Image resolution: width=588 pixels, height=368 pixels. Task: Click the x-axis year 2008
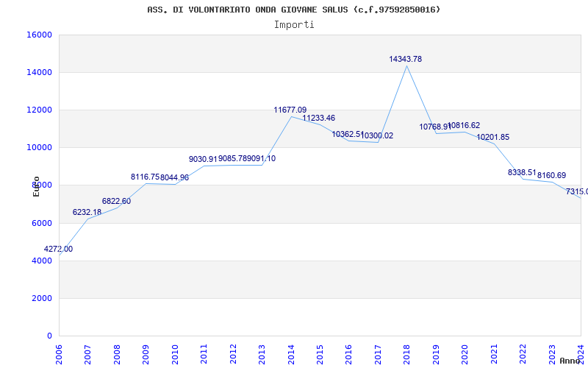pyautogui.click(x=117, y=354)
